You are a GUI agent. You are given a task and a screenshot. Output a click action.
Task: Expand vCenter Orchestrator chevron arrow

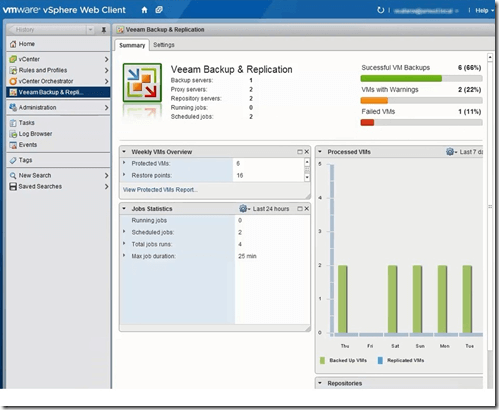pyautogui.click(x=106, y=81)
